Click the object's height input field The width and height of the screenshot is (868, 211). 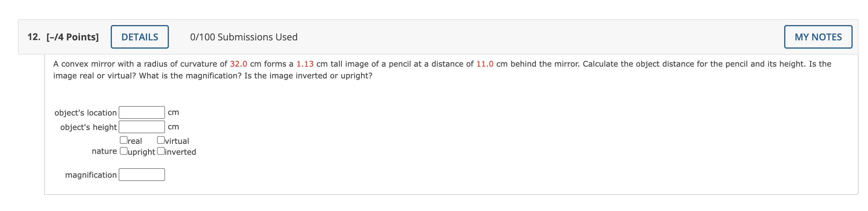(x=141, y=126)
